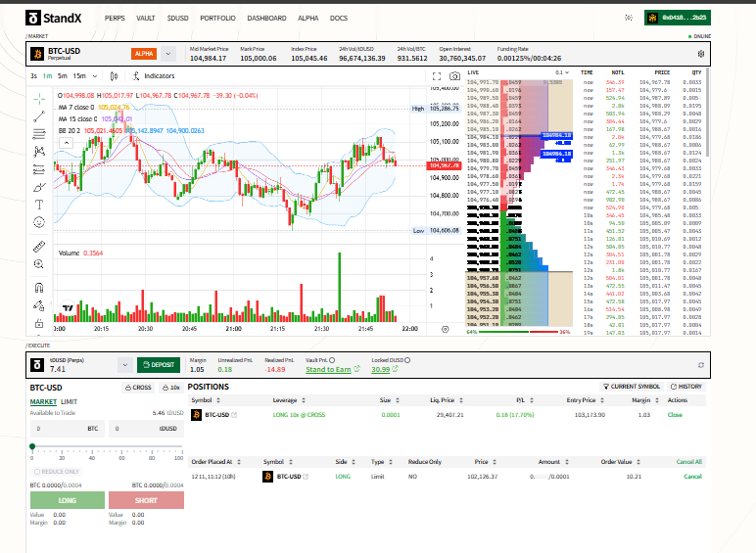The width and height of the screenshot is (756, 553).
Task: Change the CROSS margin mode
Action: tap(138, 388)
